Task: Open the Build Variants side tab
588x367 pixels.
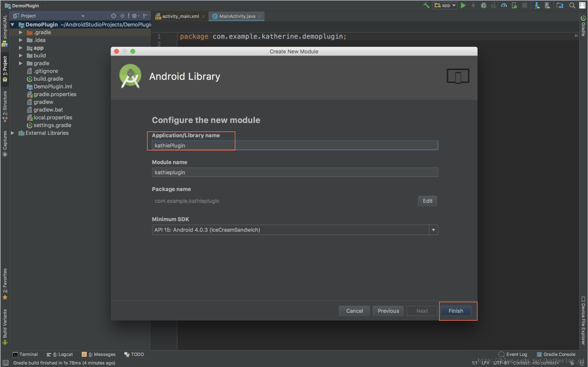Action: pyautogui.click(x=5, y=327)
